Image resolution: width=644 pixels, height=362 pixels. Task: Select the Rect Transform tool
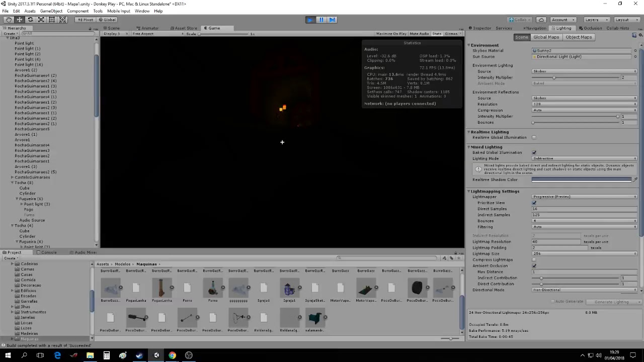52,20
